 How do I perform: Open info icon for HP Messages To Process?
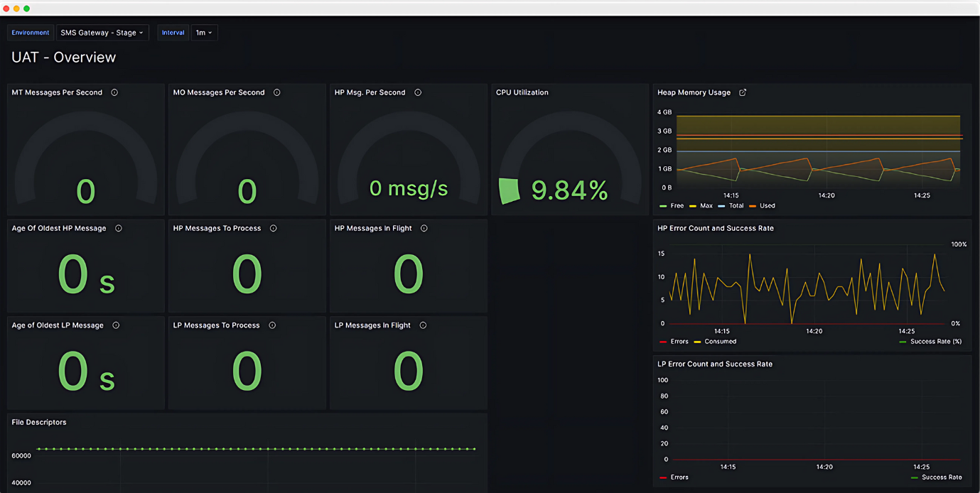(274, 228)
